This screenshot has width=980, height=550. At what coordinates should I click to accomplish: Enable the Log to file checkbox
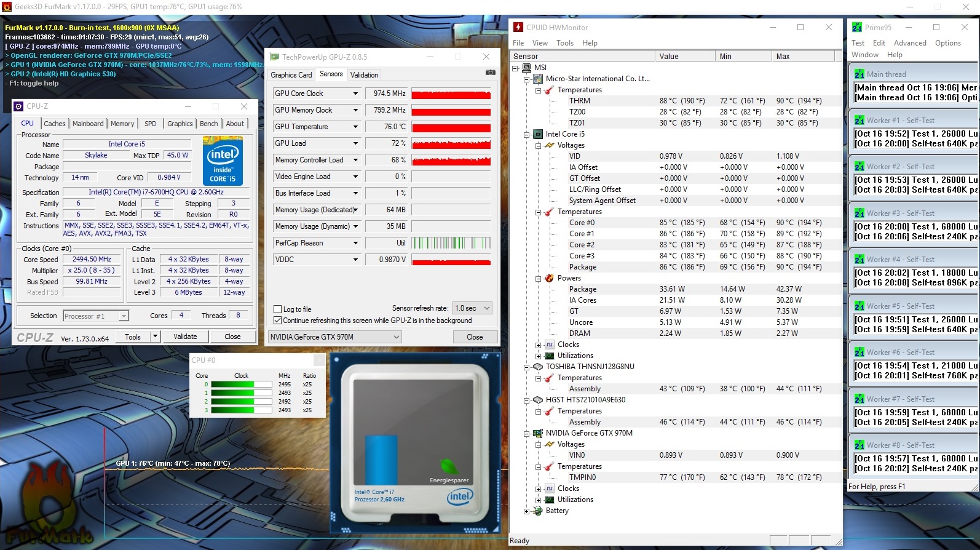click(277, 309)
